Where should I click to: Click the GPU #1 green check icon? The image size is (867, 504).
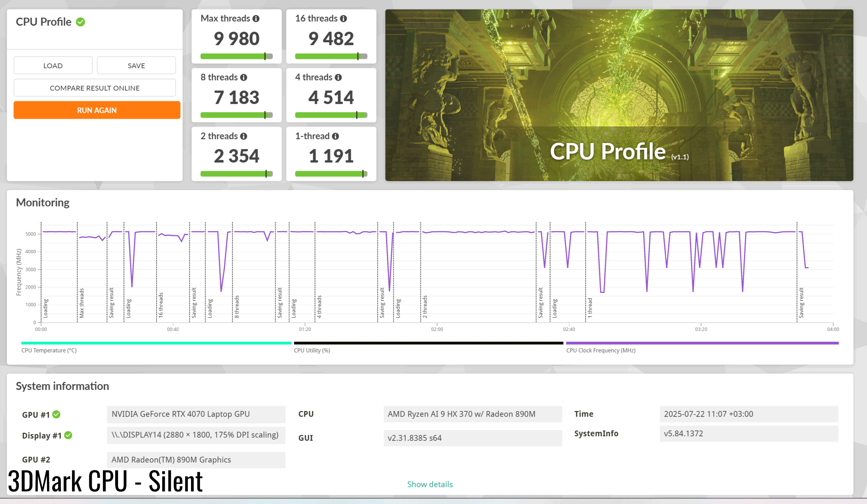click(56, 414)
